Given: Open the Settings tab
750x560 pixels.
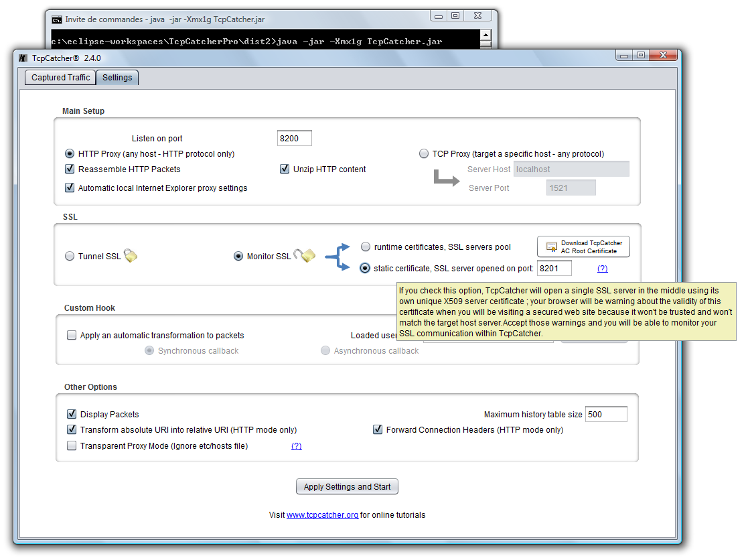Looking at the screenshot, I should 117,78.
